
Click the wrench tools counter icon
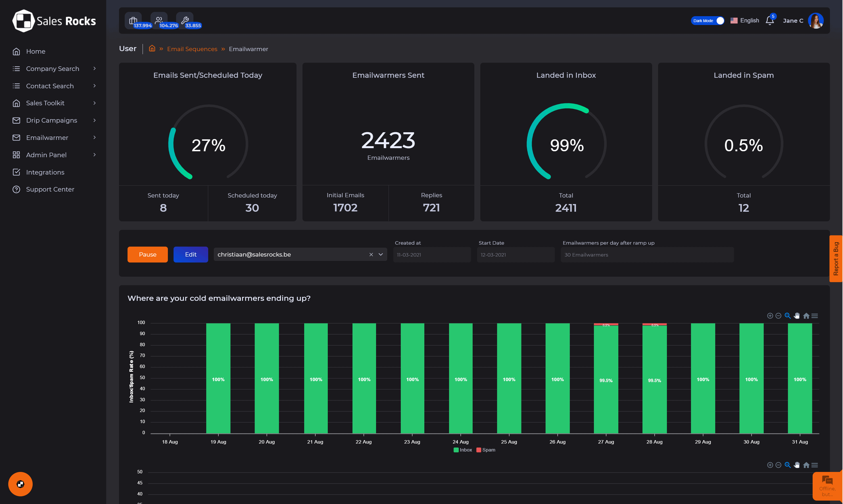(x=185, y=20)
